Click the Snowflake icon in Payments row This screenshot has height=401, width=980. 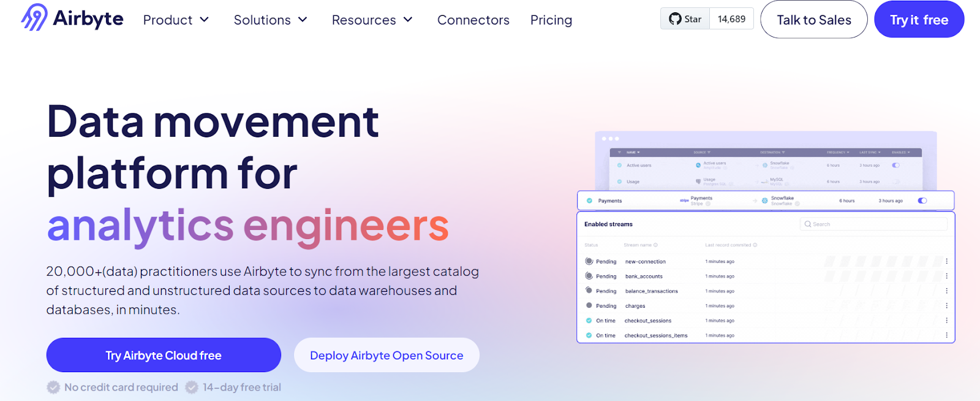click(765, 200)
